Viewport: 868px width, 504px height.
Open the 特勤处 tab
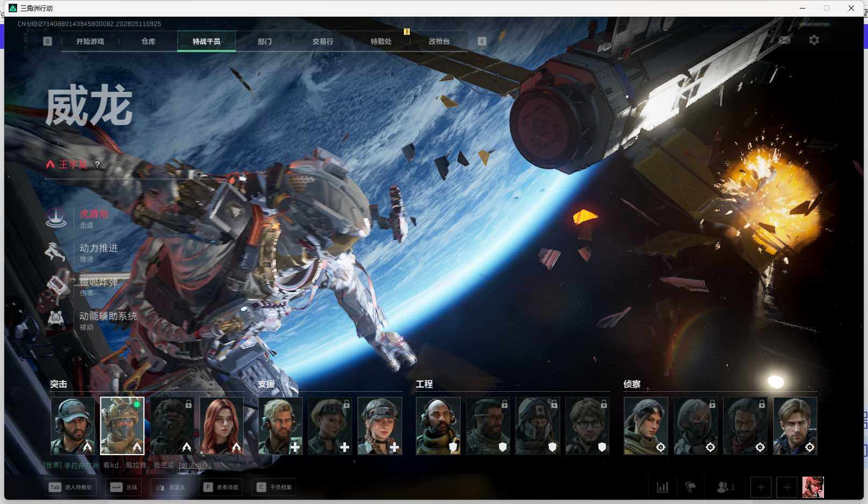tap(381, 41)
